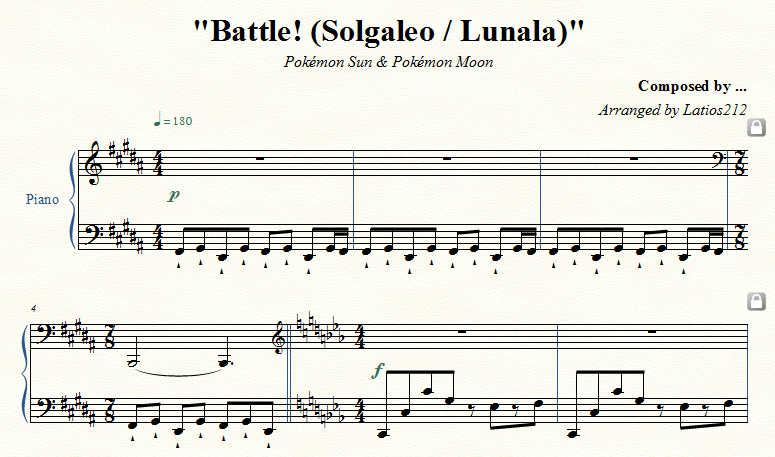Select the forte dynamic marking f
This screenshot has width=775, height=457.
(x=378, y=370)
